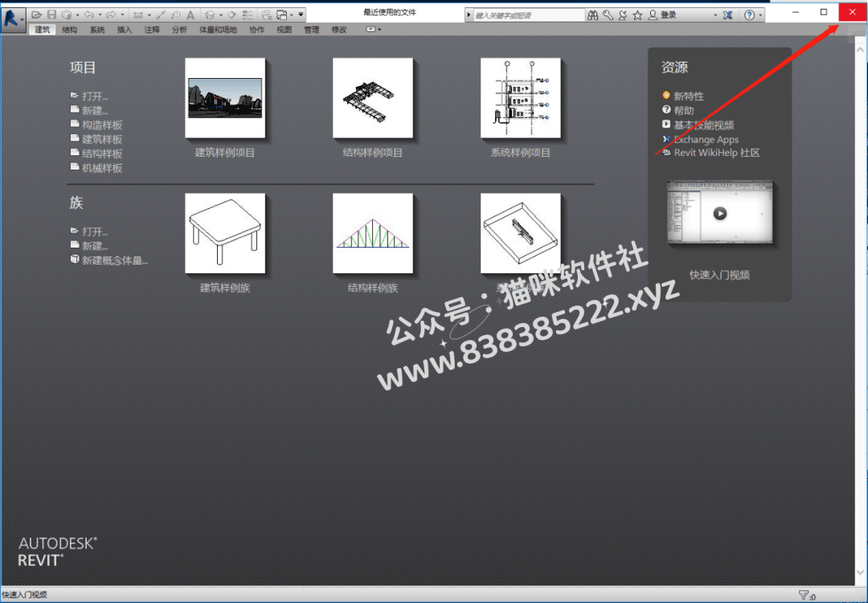Open the 管理 ribbon tab
The height and width of the screenshot is (603, 868).
point(312,30)
